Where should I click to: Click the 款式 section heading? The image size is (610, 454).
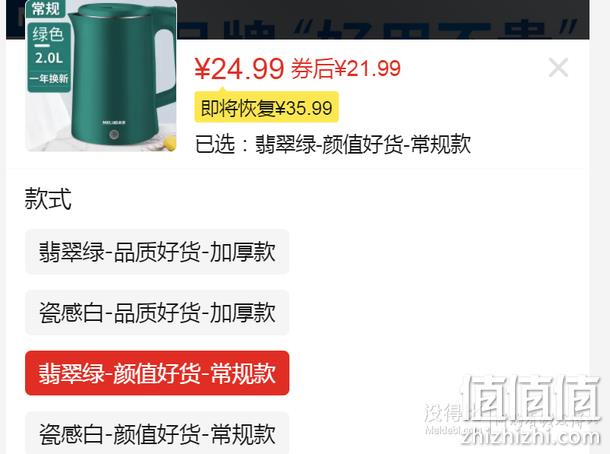[48, 198]
